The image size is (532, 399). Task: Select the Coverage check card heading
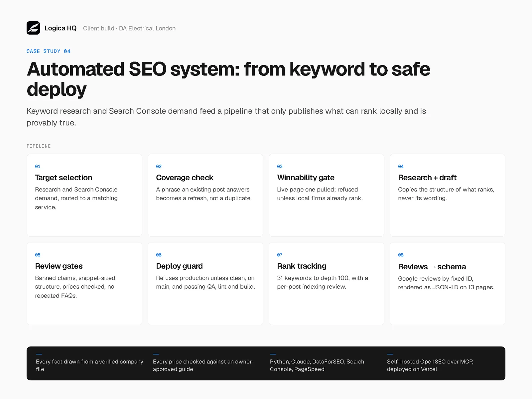185,178
